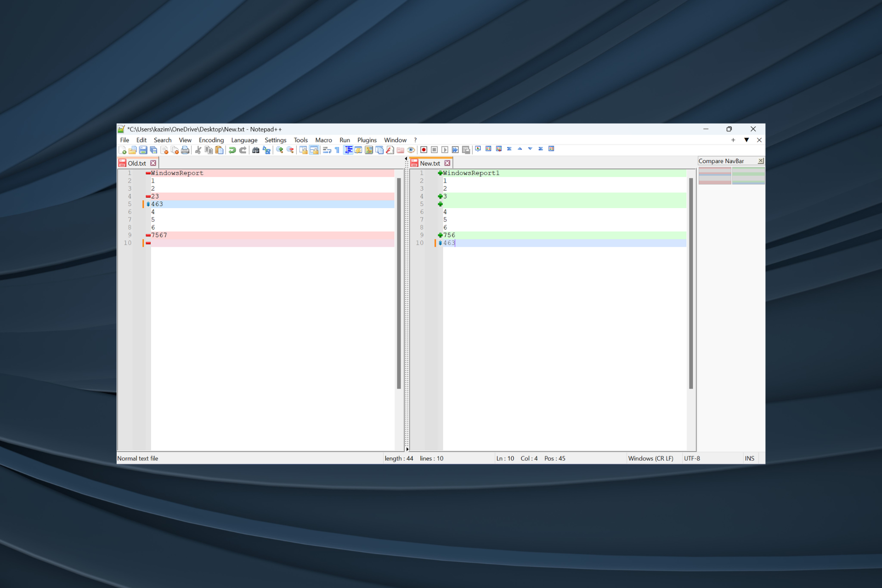Click the Print toolbar icon
The image size is (882, 588).
coord(185,150)
